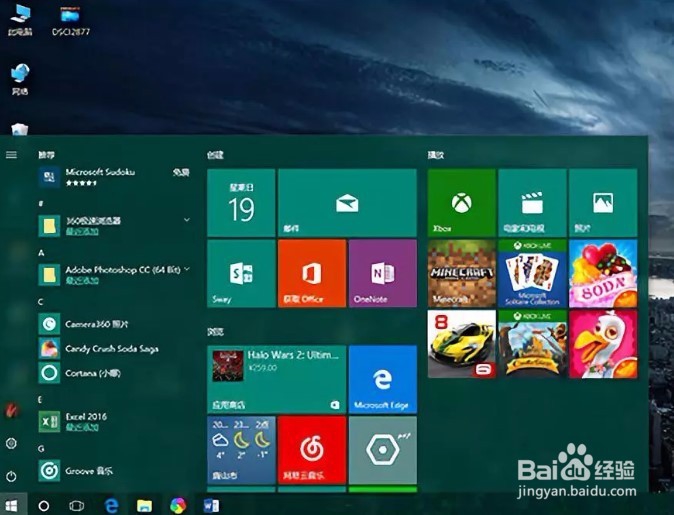The height and width of the screenshot is (515, 674).
Task: Select the Network desktop icon
Action: click(20, 79)
